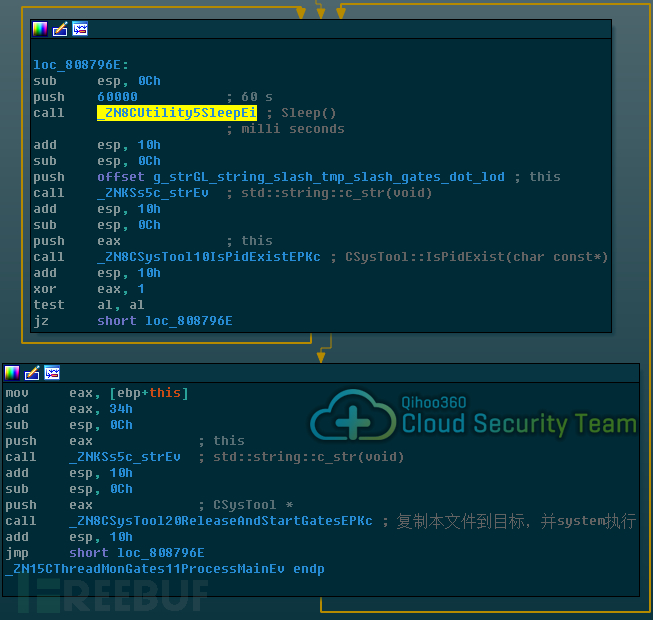
Task: Click the group nodes icon in lower node
Action: click(52, 373)
